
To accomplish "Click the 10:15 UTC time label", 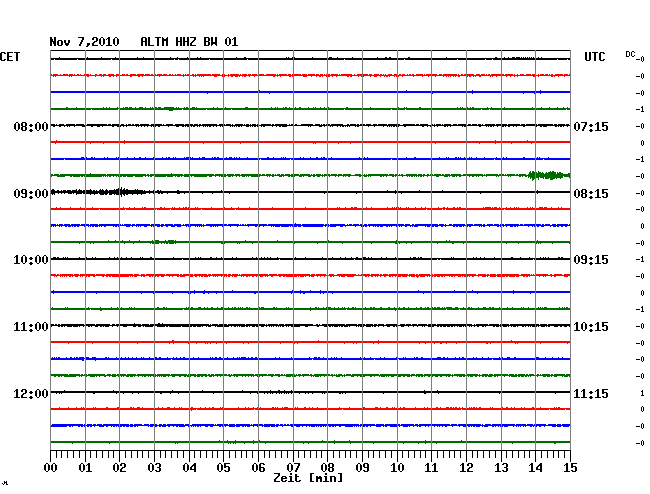I will click(591, 327).
